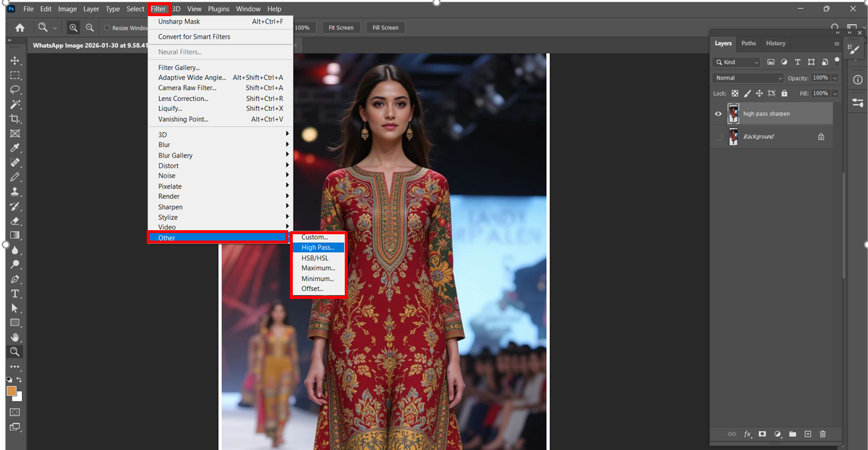The width and height of the screenshot is (868, 450).
Task: Click the Fill Screen button
Action: click(385, 28)
